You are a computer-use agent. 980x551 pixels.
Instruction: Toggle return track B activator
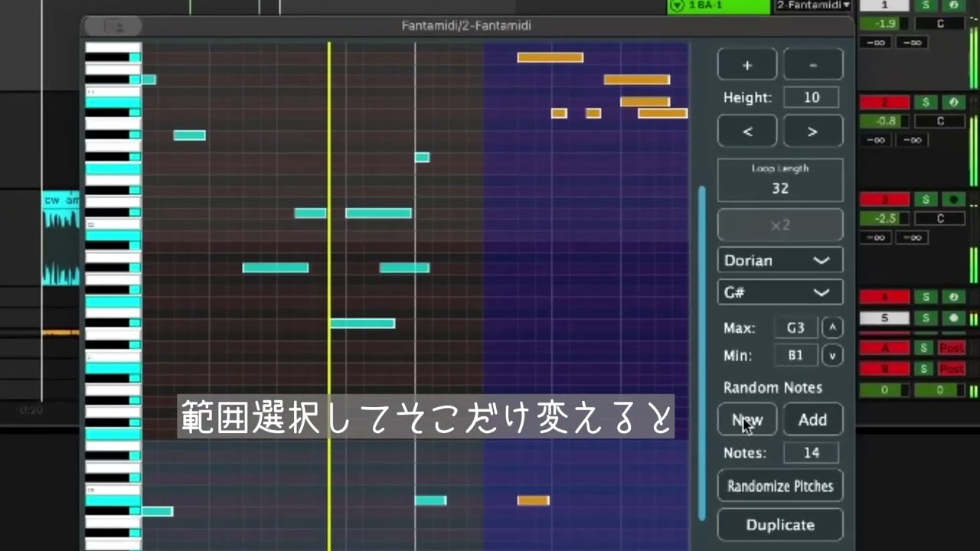coord(885,369)
